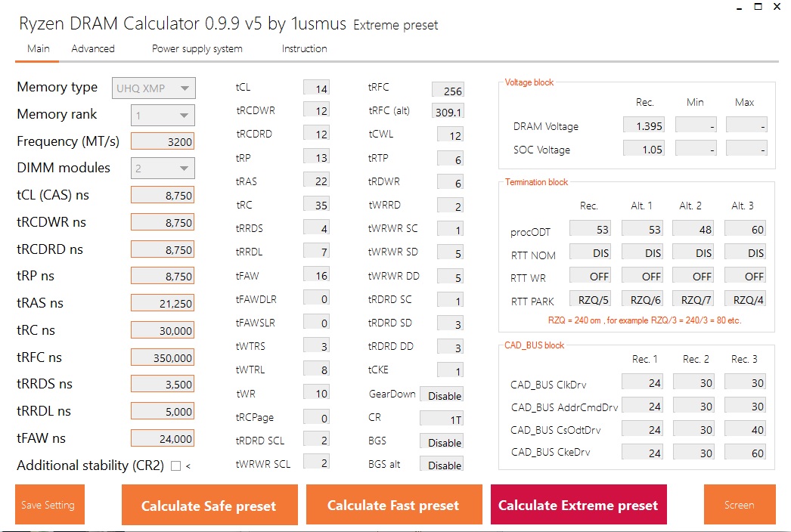The image size is (791, 532).
Task: Click the tCL (CAS) ns field
Action: tap(163, 195)
